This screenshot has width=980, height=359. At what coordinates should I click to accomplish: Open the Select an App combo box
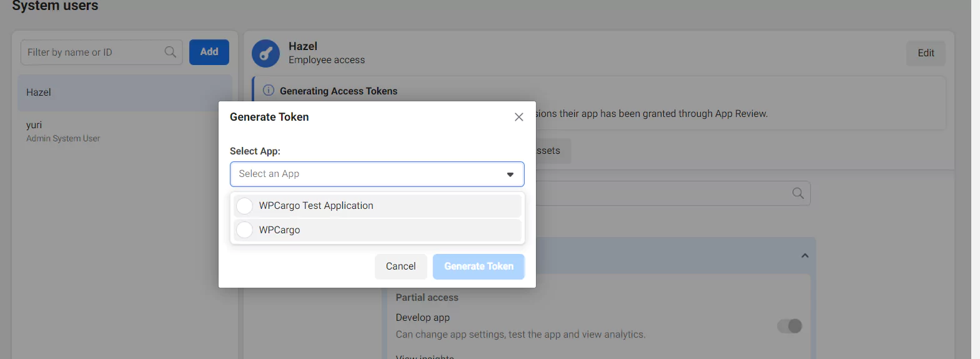[369, 174]
